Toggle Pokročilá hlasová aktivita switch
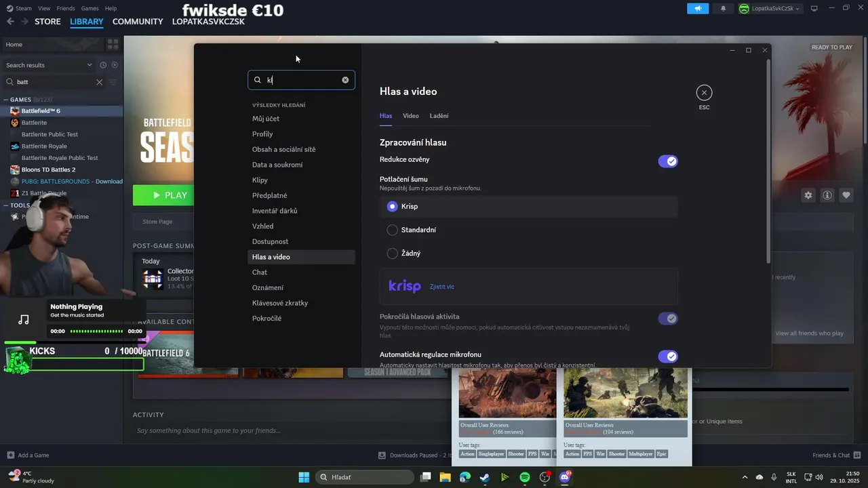This screenshot has width=868, height=488. [x=668, y=319]
